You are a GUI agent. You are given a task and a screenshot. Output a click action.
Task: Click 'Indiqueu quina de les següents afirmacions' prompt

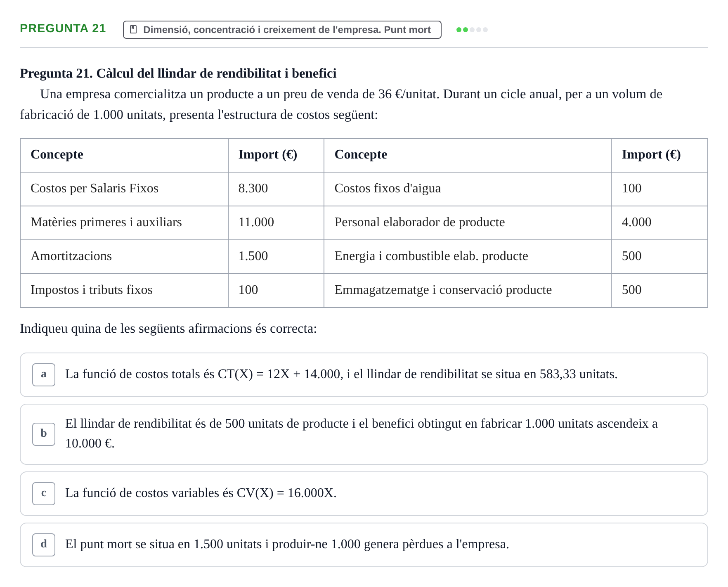tap(168, 329)
